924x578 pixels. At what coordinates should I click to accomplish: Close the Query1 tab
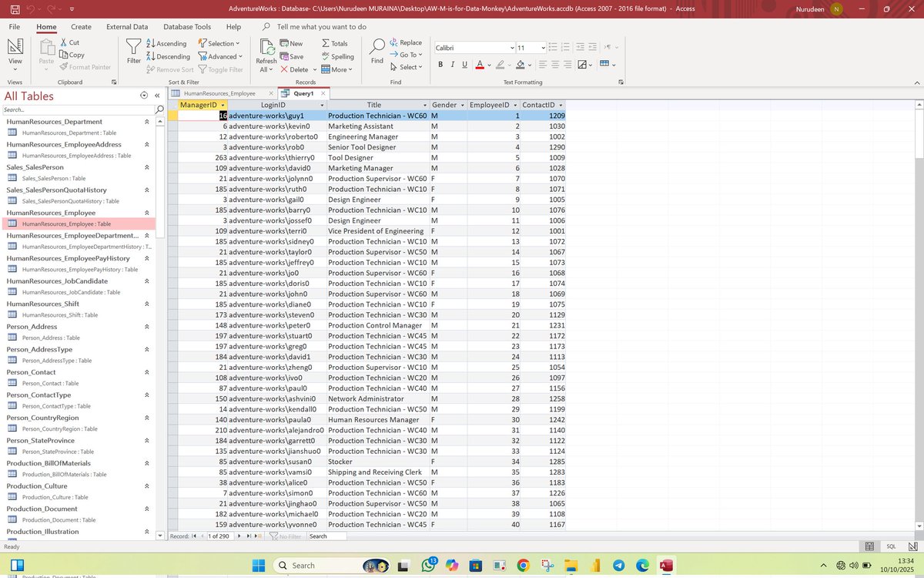point(323,93)
